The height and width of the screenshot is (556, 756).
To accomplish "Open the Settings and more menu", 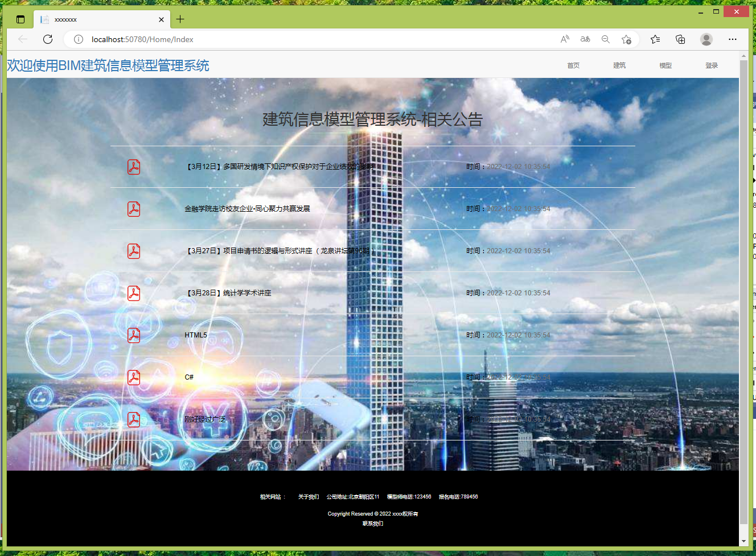I will click(733, 39).
